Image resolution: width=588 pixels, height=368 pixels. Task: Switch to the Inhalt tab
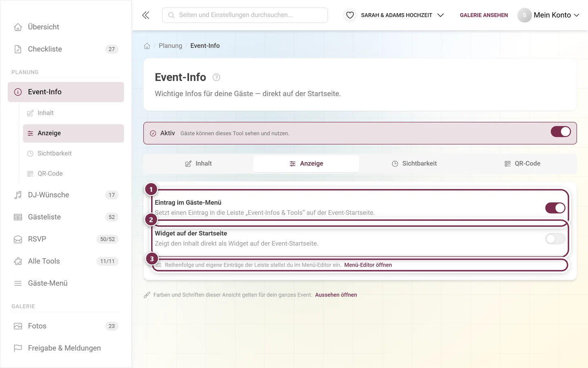tap(198, 164)
